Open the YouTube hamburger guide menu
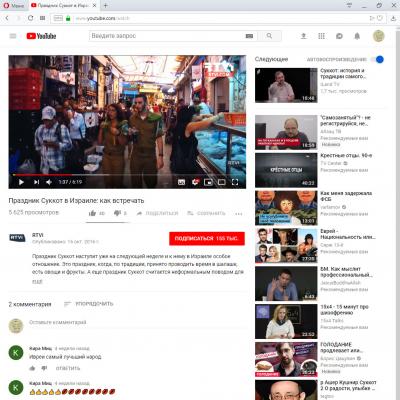 pyautogui.click(x=13, y=36)
